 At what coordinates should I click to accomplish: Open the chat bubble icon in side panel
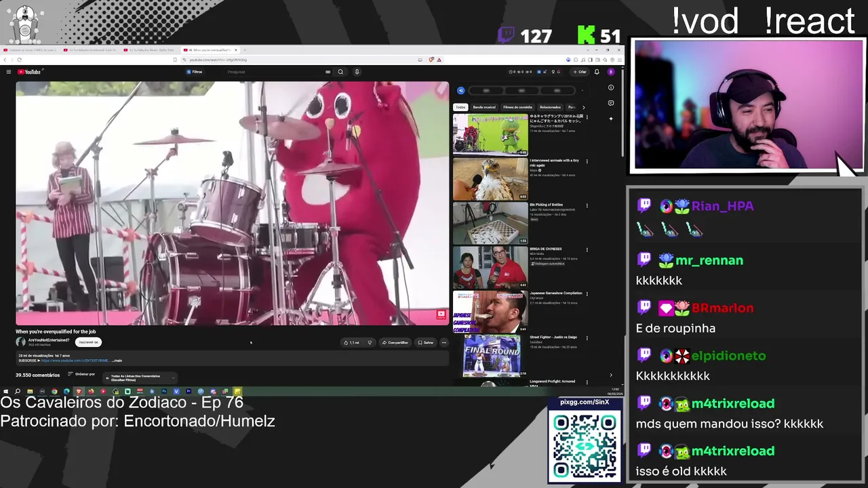coord(611,103)
